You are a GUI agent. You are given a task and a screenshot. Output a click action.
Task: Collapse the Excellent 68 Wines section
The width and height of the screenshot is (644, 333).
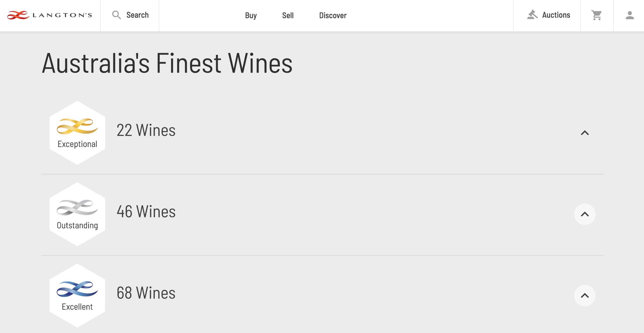pyautogui.click(x=585, y=296)
